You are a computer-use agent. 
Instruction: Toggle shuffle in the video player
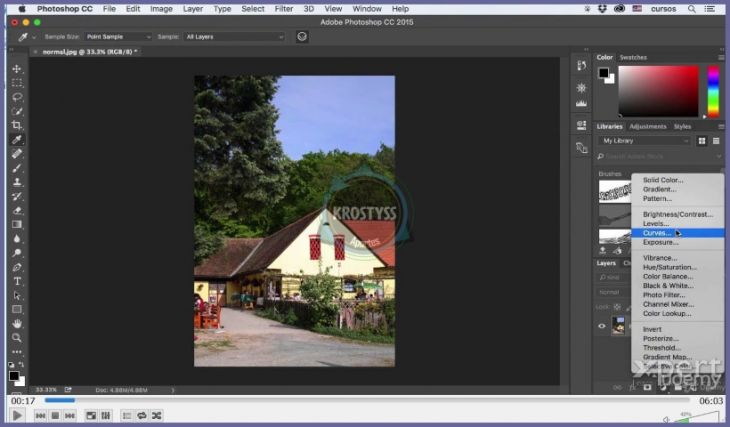tap(157, 415)
